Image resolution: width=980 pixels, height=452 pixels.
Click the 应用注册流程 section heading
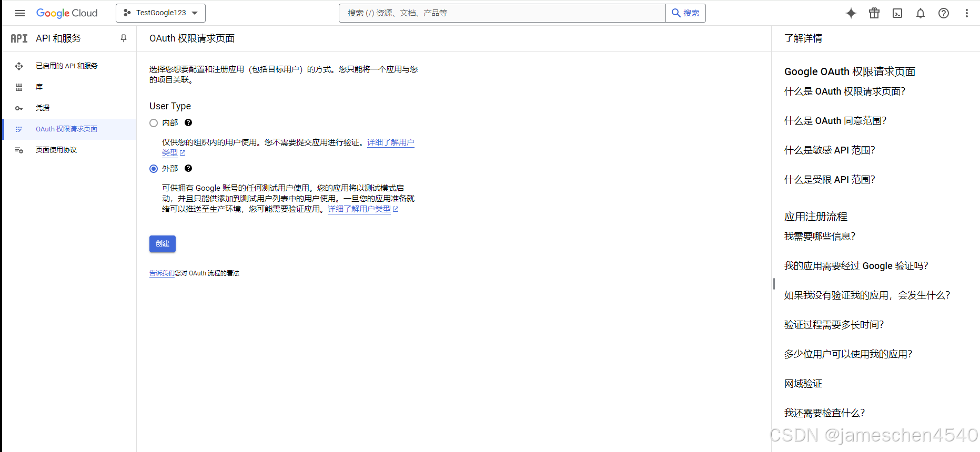[x=816, y=217]
